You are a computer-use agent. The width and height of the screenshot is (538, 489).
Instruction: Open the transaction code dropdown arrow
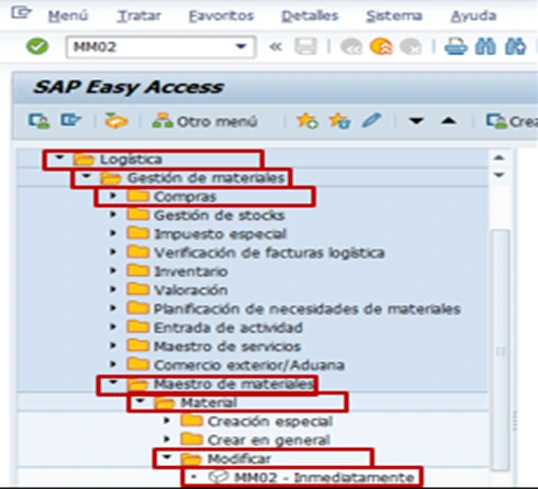click(x=241, y=46)
